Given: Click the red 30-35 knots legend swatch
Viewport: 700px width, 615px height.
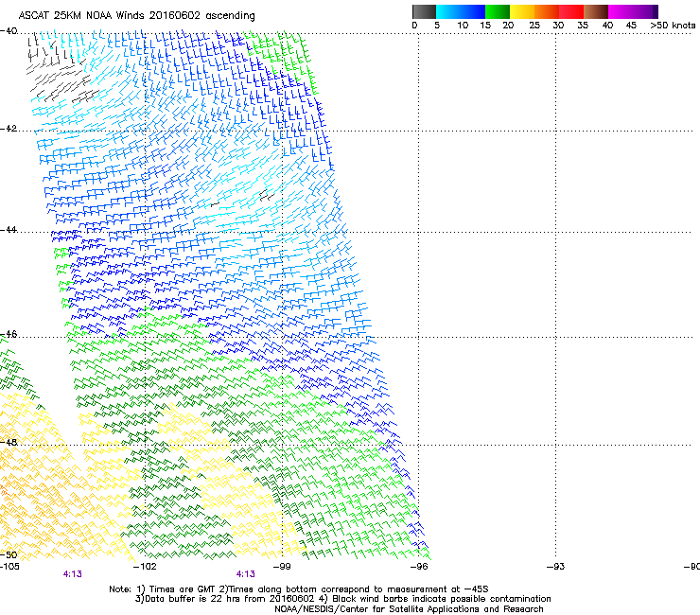Looking at the screenshot, I should coord(571,11).
